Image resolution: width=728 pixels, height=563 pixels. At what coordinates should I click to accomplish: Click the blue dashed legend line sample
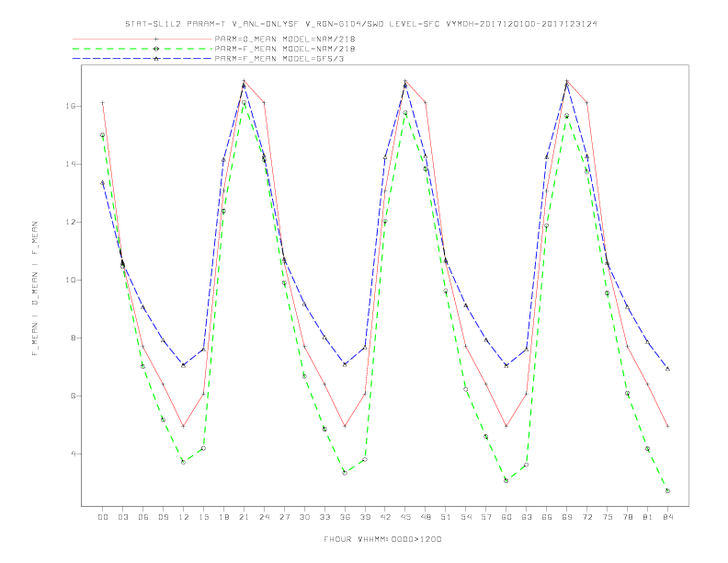[142, 59]
